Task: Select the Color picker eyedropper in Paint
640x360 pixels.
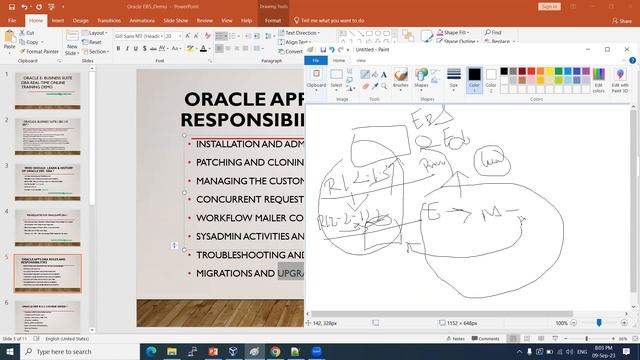Action: [x=375, y=86]
